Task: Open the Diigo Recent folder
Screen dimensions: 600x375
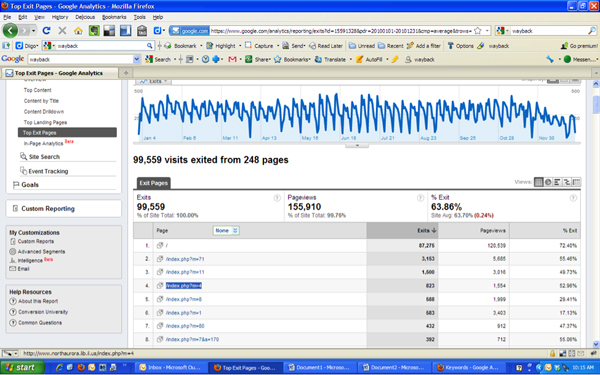Action: coord(391,46)
